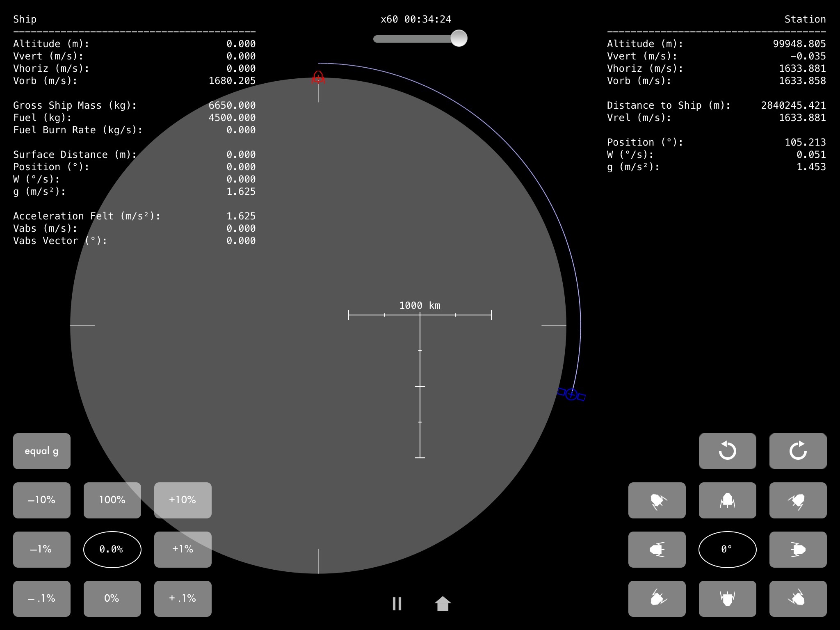840x630 pixels.
Task: Orient lander nose straight down
Action: point(727,598)
